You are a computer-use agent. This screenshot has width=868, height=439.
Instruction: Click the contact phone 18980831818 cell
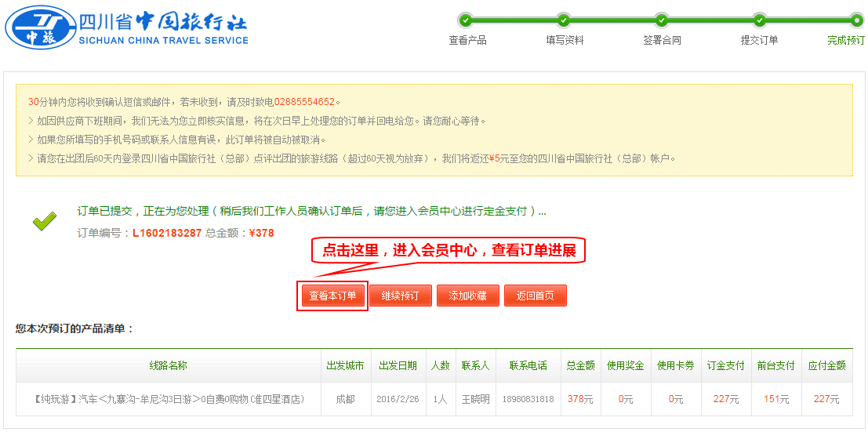coord(528,399)
